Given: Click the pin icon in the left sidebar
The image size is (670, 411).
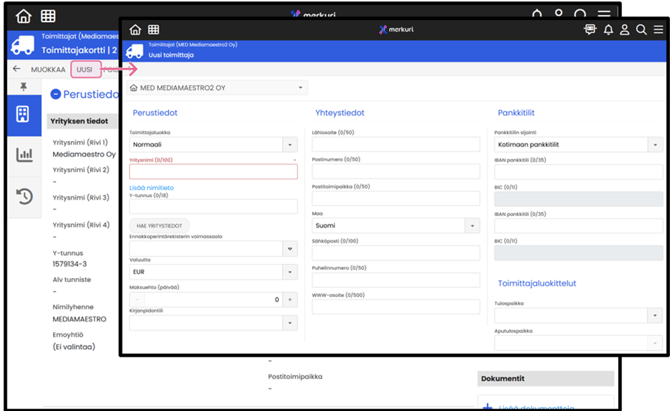Looking at the screenshot, I should 22,88.
